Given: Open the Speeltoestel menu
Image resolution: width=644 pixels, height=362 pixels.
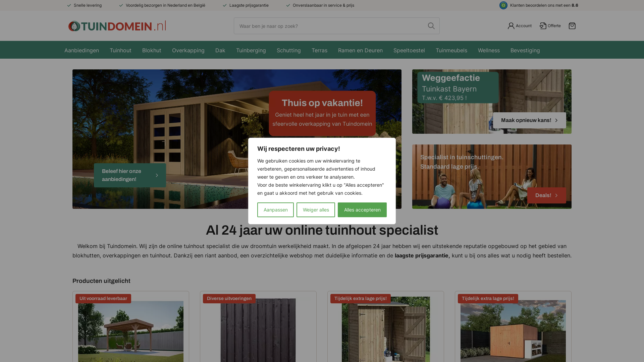Looking at the screenshot, I should [x=409, y=50].
